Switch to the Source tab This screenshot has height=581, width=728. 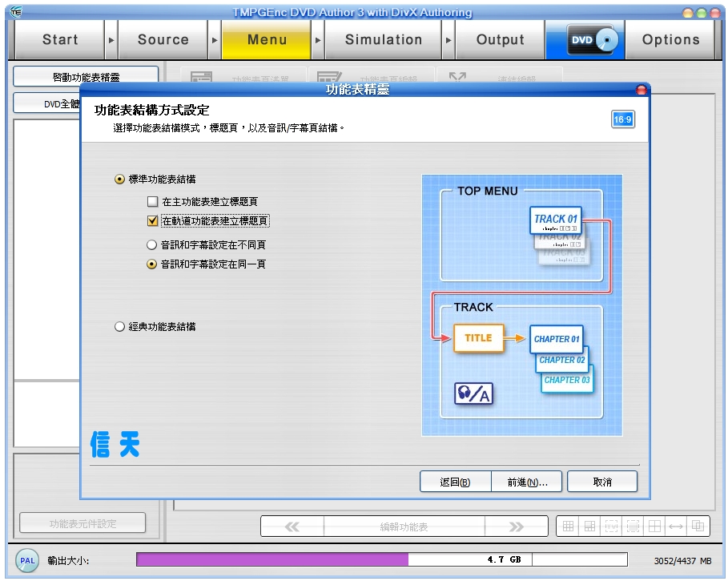click(x=163, y=40)
